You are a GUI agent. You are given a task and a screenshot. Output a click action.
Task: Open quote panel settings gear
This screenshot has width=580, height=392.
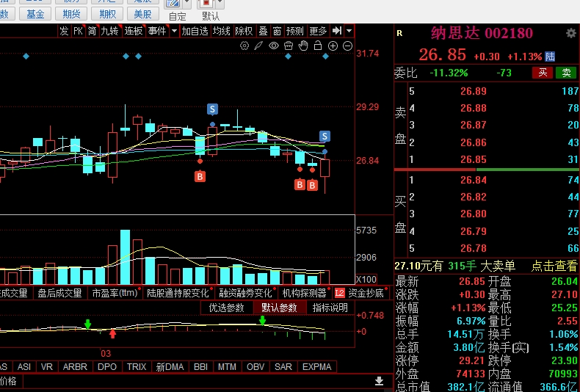click(x=570, y=33)
